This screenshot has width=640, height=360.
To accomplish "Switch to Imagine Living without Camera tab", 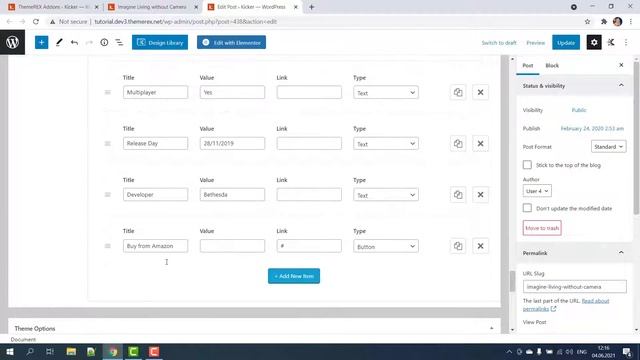I will (152, 7).
